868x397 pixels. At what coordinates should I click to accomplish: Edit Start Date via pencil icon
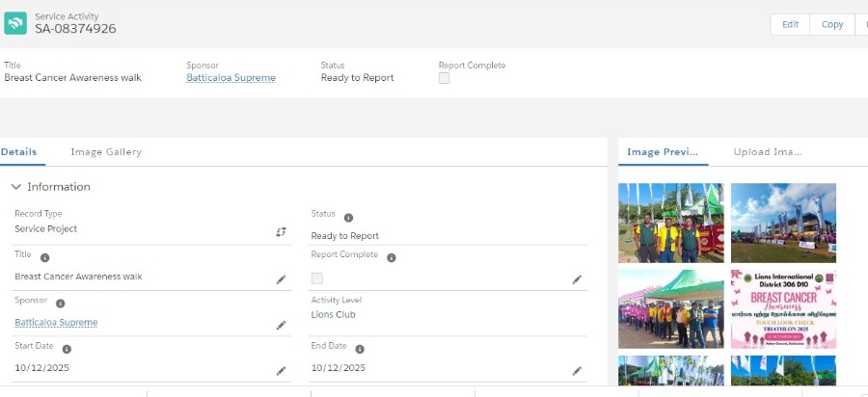[x=282, y=370]
